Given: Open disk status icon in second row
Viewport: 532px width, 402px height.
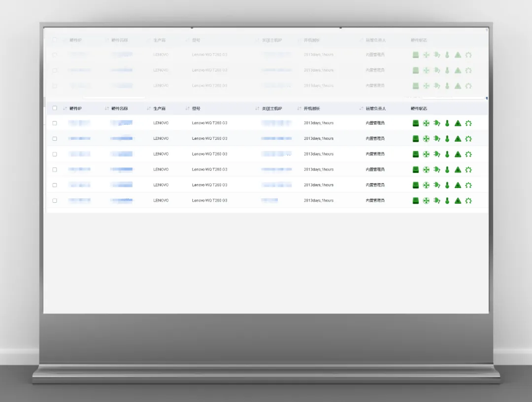Looking at the screenshot, I should (x=416, y=139).
